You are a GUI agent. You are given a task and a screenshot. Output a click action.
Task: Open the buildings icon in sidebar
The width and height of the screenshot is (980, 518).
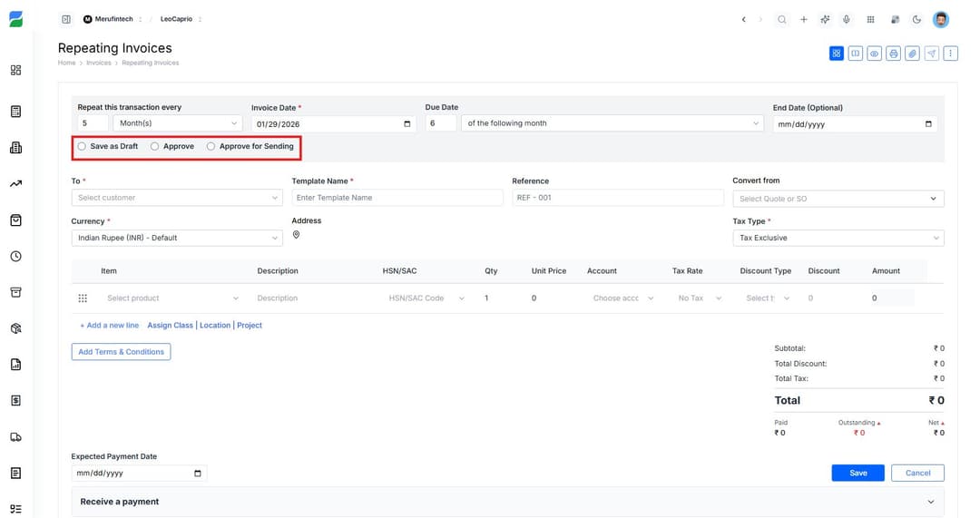(16, 148)
